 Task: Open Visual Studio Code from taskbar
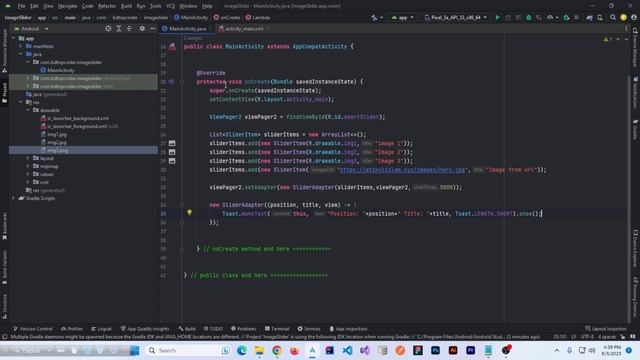[x=347, y=350]
